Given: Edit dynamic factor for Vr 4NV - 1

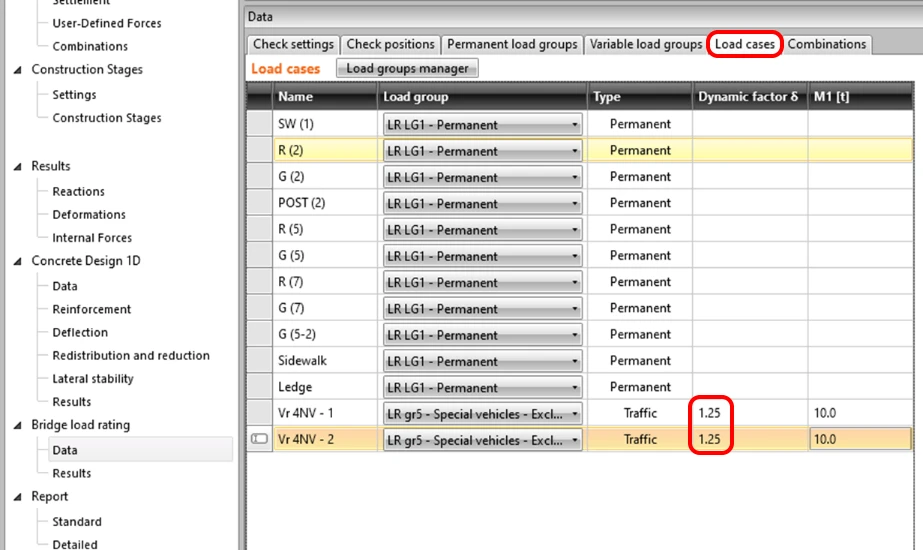Looking at the screenshot, I should 750,413.
